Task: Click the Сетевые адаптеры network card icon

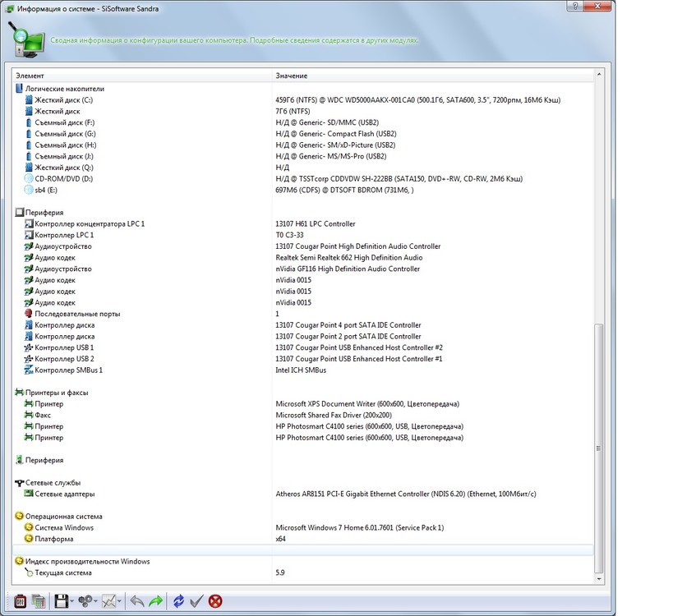Action: click(29, 494)
